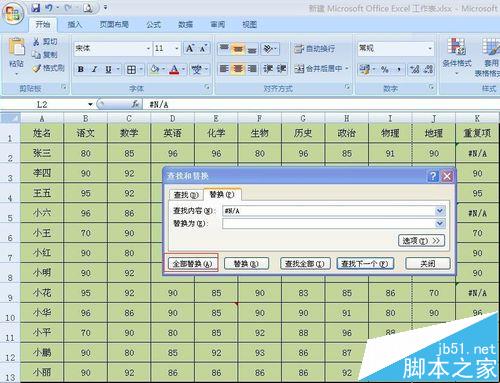This screenshot has height=383, width=500.
Task: Open help in Find and Replace dialog
Action: point(433,176)
